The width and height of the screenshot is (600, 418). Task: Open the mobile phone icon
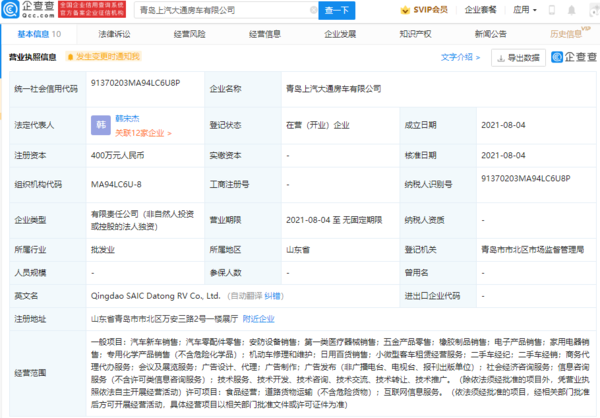pos(551,10)
